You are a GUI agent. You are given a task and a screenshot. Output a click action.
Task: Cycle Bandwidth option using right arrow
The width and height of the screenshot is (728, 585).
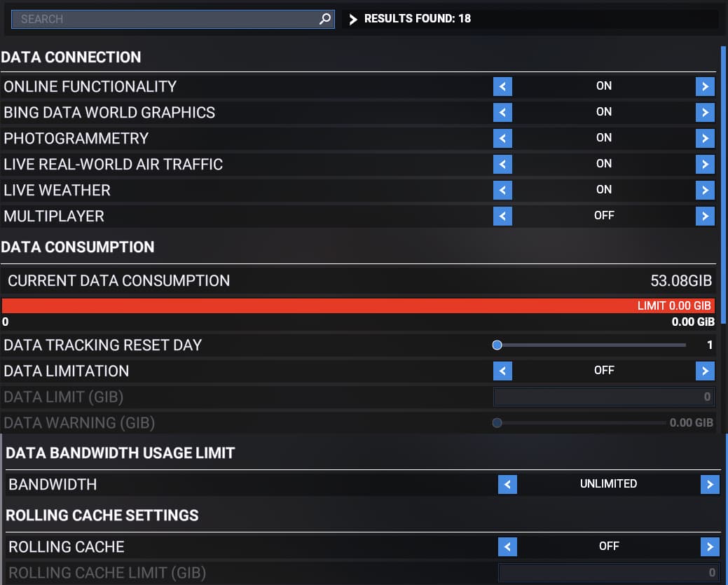click(x=710, y=484)
